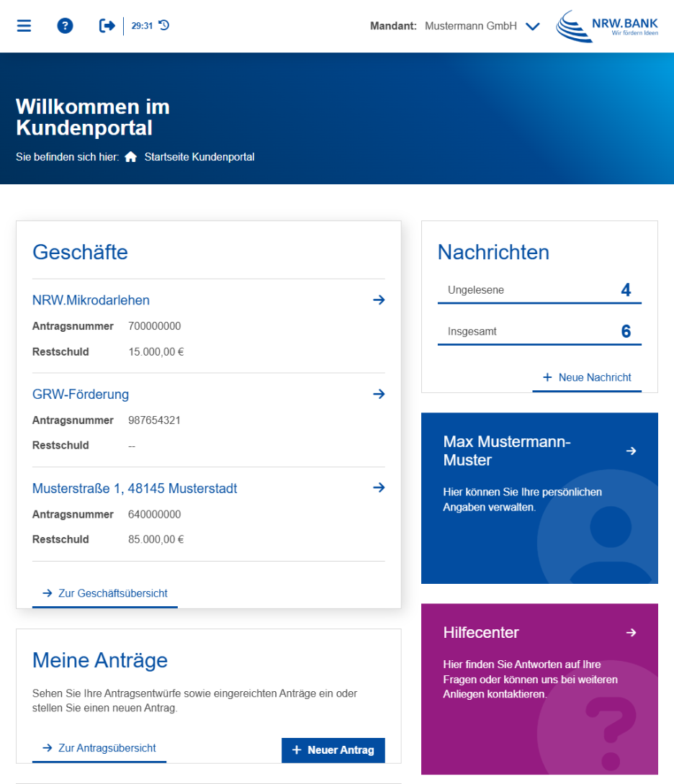Open the GRW-Förderung business link
The height and width of the screenshot is (784, 674).
pyautogui.click(x=81, y=395)
